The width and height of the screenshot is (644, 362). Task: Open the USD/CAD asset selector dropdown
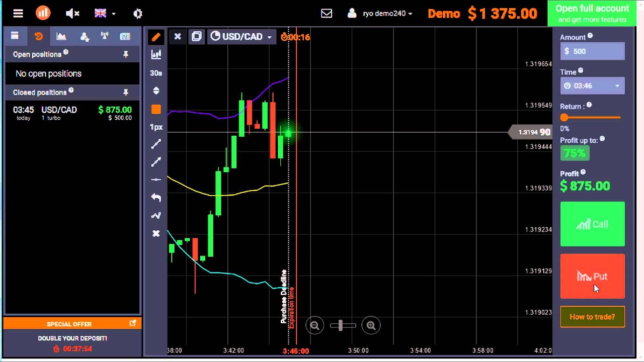click(x=241, y=36)
